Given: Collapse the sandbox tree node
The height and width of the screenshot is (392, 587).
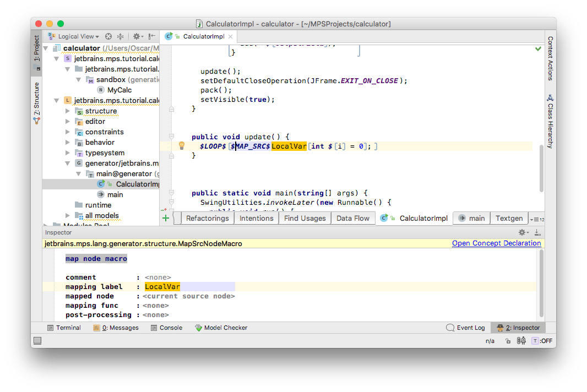Looking at the screenshot, I should (79, 80).
